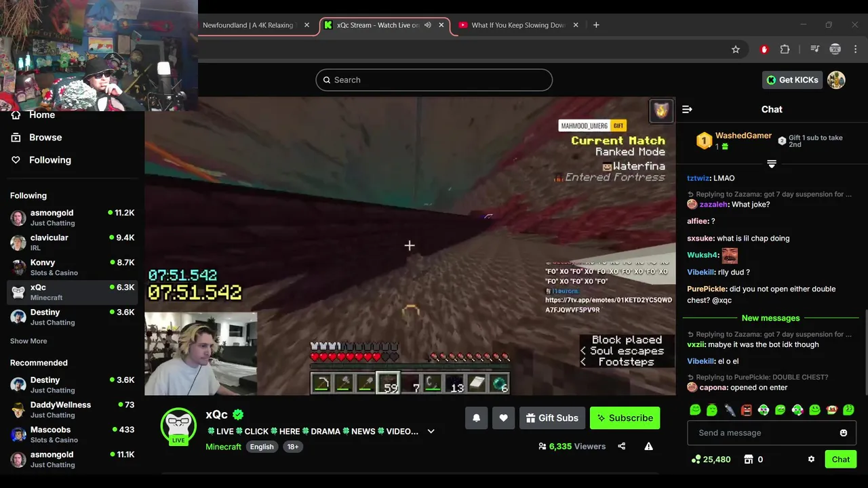
Task: Open user profile avatar menu
Action: coord(836,80)
